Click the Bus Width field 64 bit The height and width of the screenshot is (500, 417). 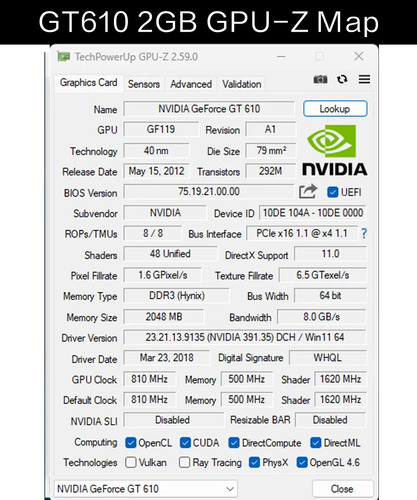click(330, 296)
